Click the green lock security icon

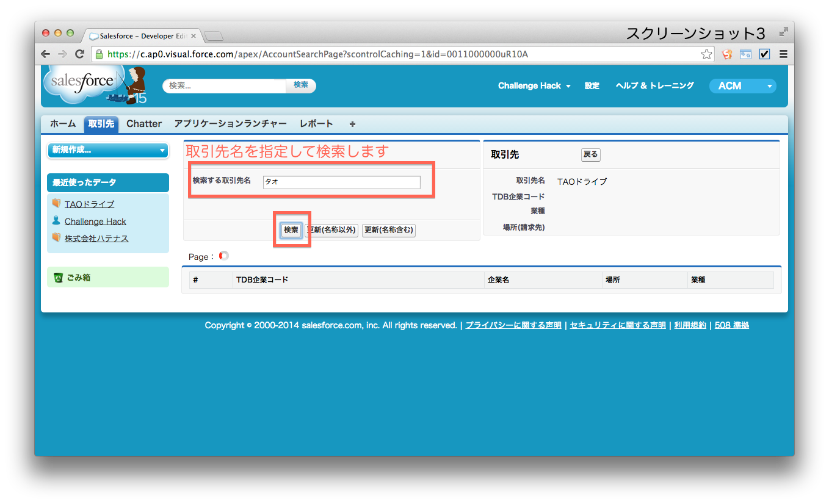pyautogui.click(x=100, y=54)
